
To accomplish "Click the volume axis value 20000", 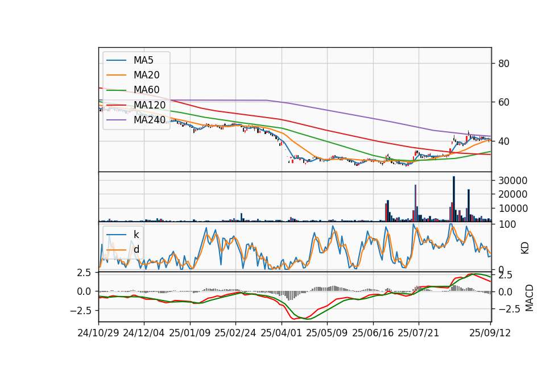I will point(512,194).
